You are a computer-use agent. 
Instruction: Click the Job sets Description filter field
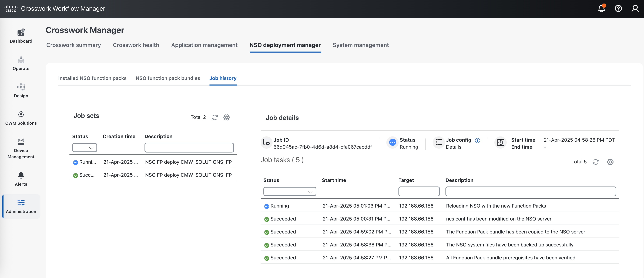coord(189,148)
